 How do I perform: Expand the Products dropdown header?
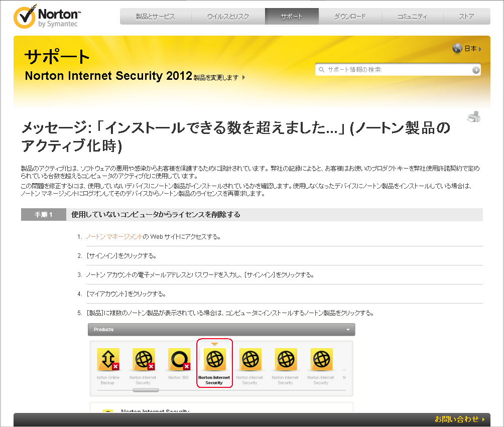(x=221, y=330)
